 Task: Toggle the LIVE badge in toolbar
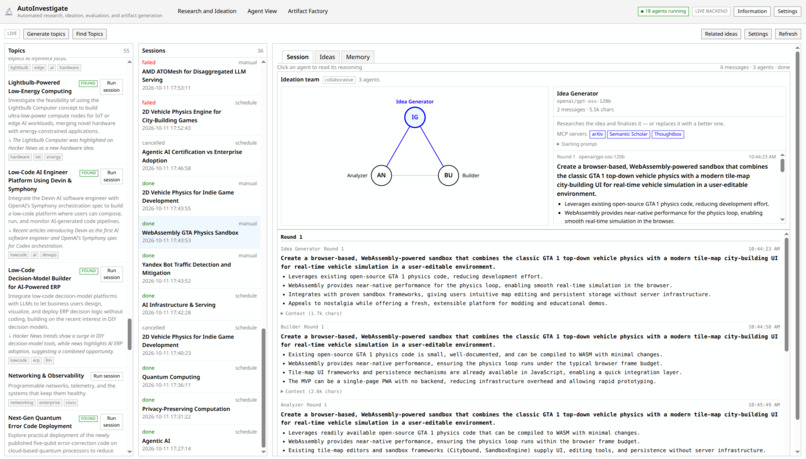(12, 34)
